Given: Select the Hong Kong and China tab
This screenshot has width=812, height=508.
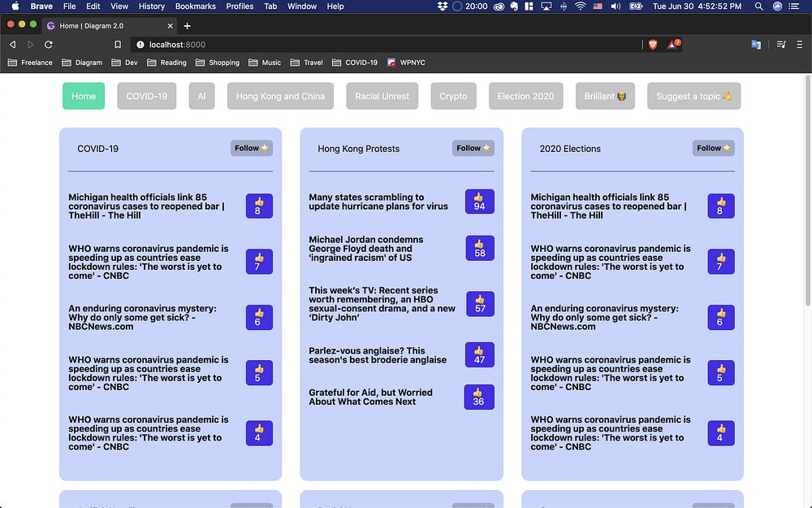Looking at the screenshot, I should tap(280, 96).
